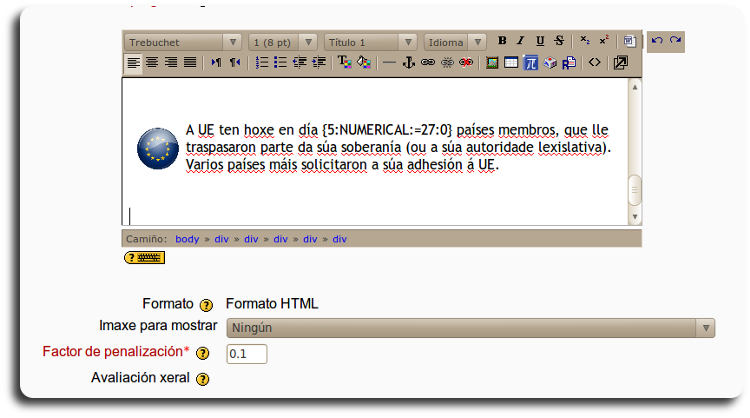Insert an image with the toolbar icon
This screenshot has height=418, width=750.
point(492,62)
